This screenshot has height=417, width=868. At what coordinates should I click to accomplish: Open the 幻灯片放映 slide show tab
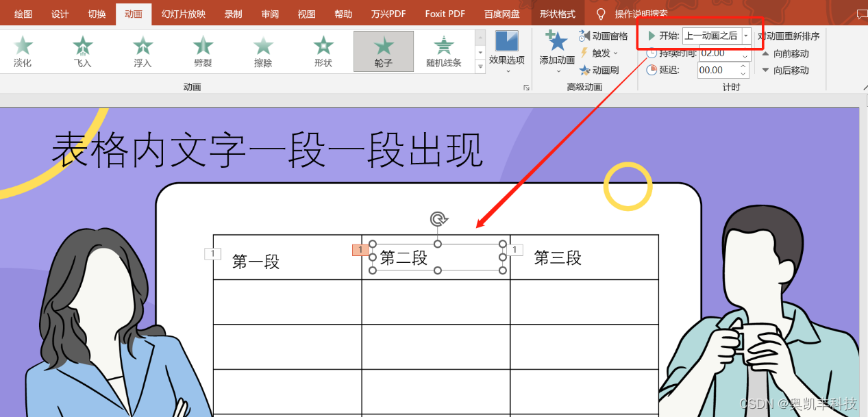tap(184, 14)
